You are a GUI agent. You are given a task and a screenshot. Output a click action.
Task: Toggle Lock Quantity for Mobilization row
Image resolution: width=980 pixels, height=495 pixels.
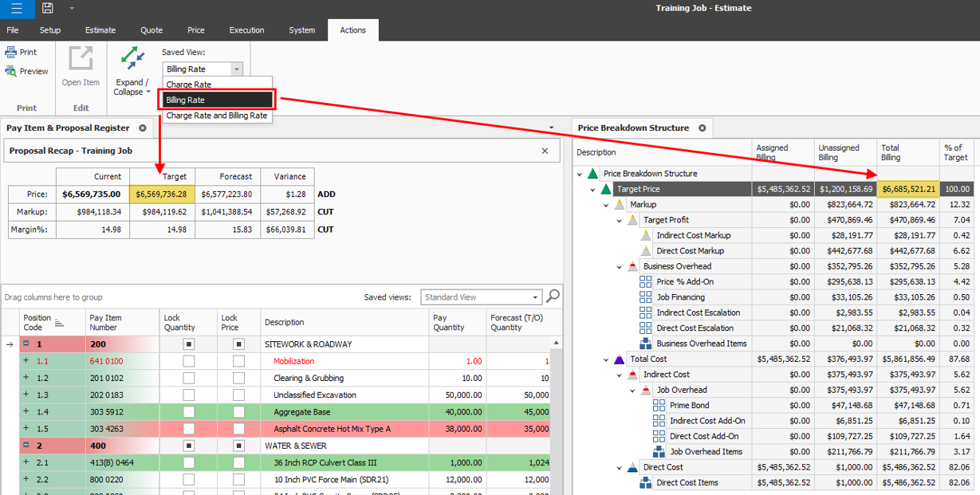pos(188,361)
